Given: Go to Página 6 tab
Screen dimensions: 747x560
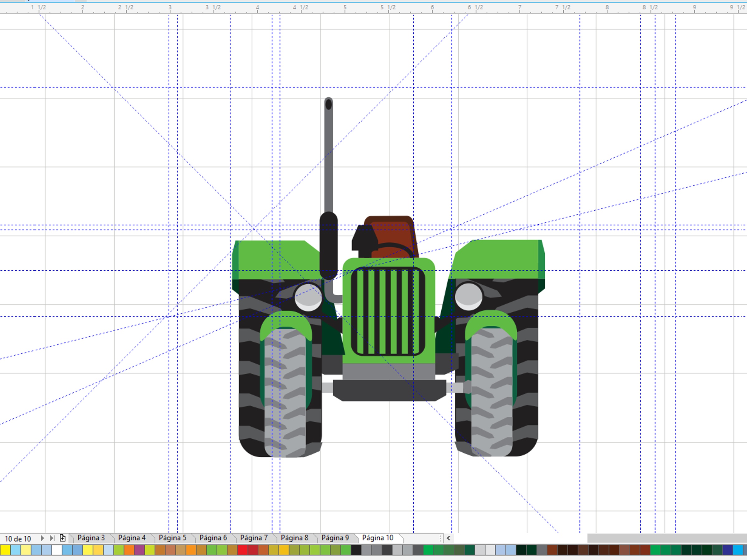Looking at the screenshot, I should tap(213, 538).
